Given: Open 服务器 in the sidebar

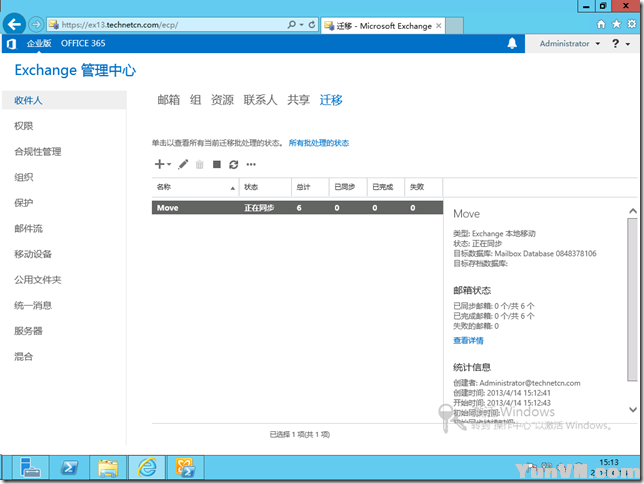Looking at the screenshot, I should pyautogui.click(x=28, y=331).
